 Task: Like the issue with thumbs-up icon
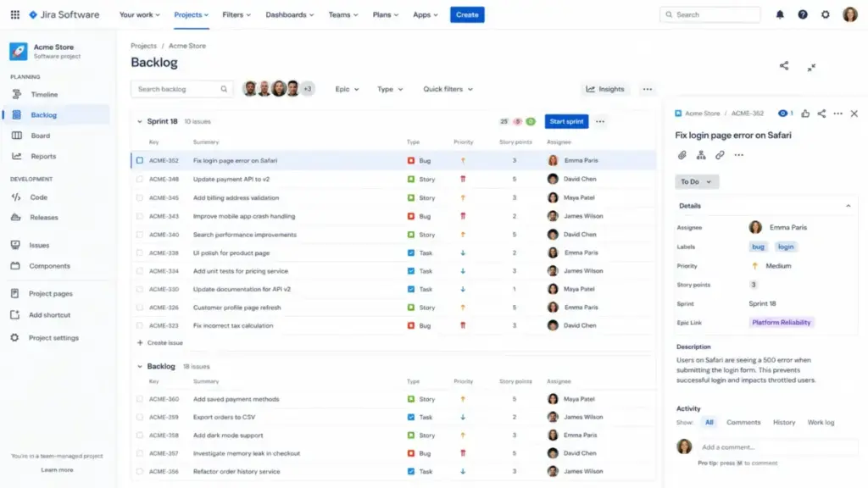point(805,114)
